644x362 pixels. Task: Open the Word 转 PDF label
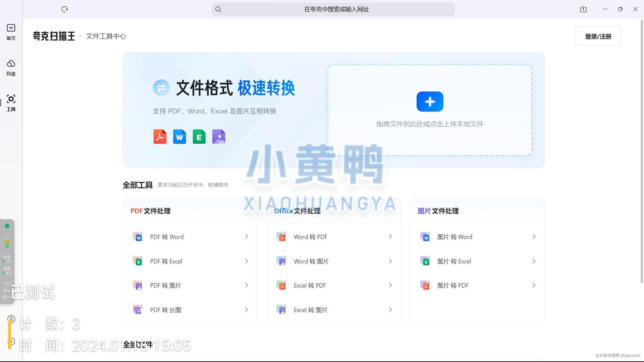[310, 237]
